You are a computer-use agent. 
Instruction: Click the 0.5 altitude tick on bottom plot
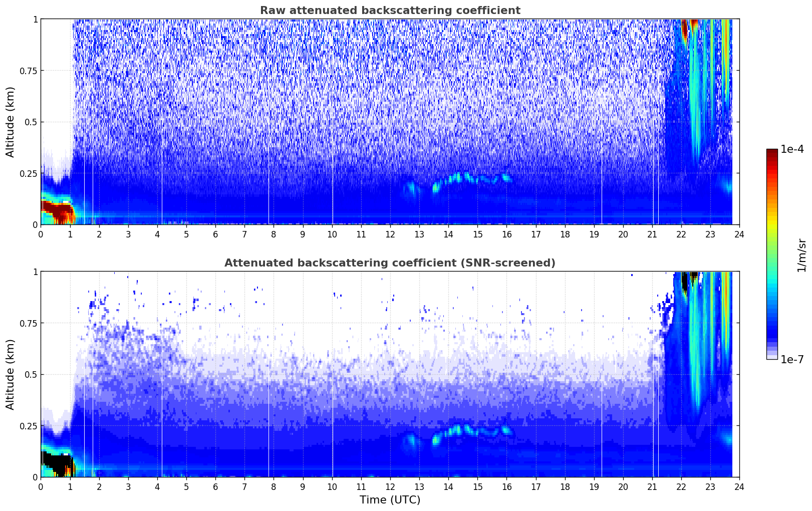31,374
